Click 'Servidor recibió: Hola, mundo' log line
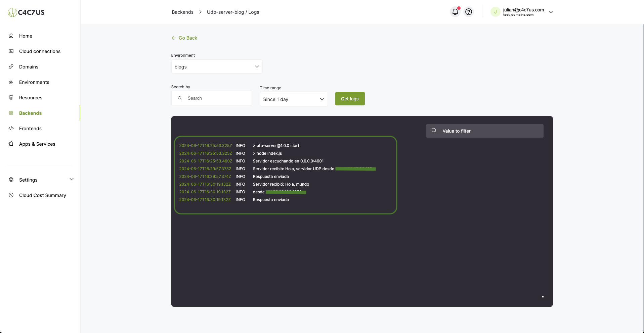 281,184
